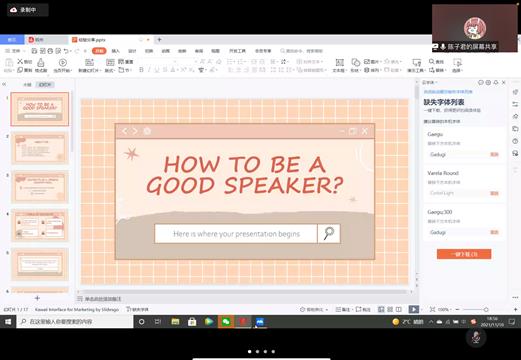This screenshot has width=521, height=360.
Task: Click the slideshow play button in status bar
Action: [x=413, y=309]
